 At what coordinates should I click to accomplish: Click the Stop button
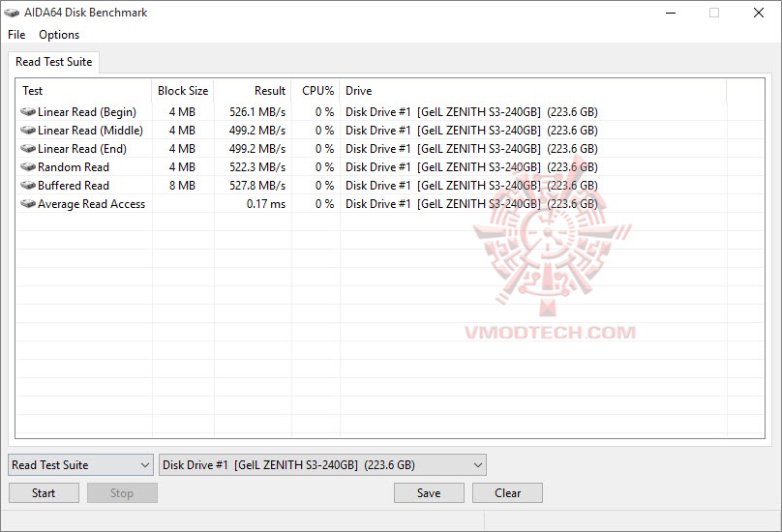122,493
